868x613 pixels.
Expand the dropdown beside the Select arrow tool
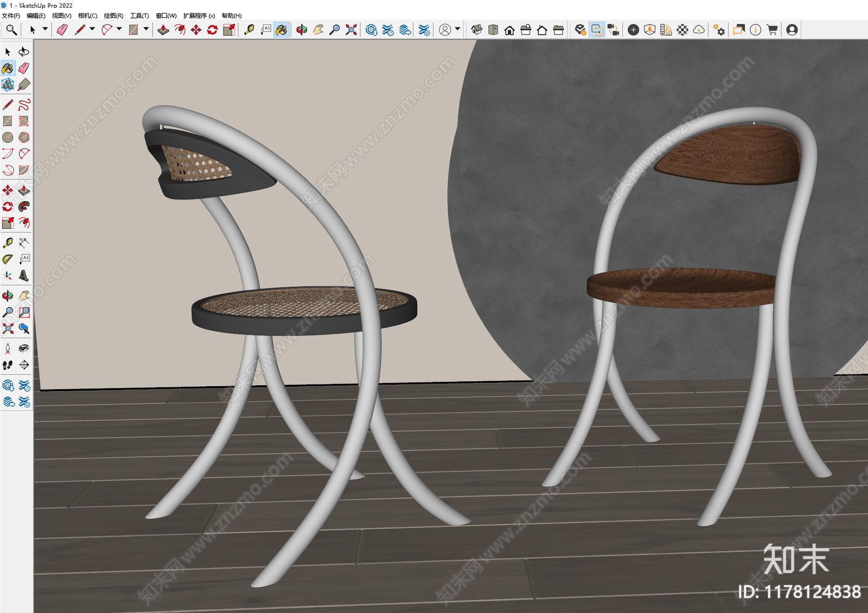pyautogui.click(x=45, y=29)
